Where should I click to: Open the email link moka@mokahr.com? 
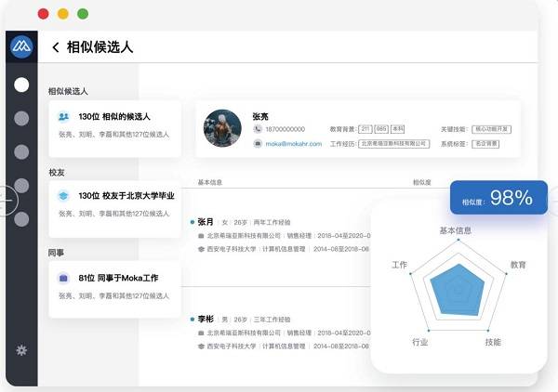[294, 144]
